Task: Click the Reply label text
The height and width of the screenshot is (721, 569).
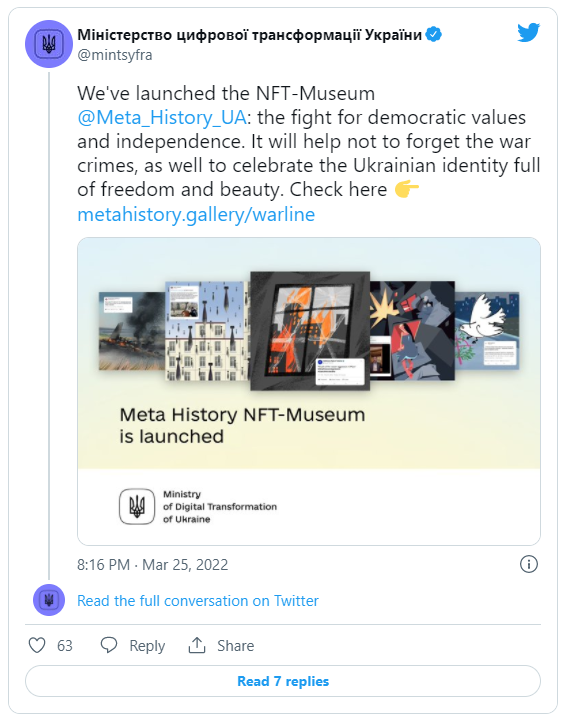Action: 147,646
